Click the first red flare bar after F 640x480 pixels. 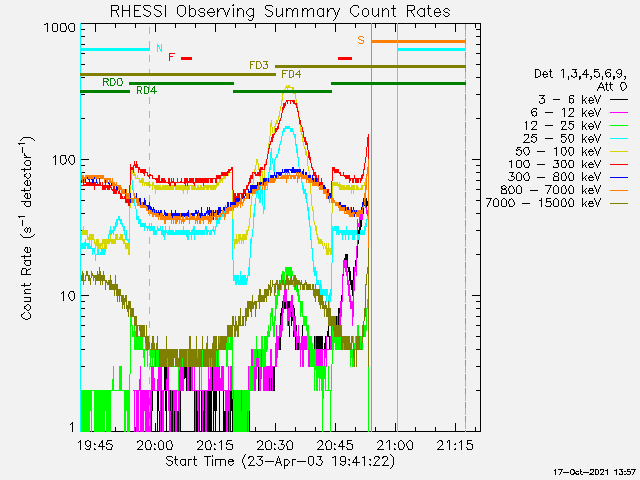point(187,58)
